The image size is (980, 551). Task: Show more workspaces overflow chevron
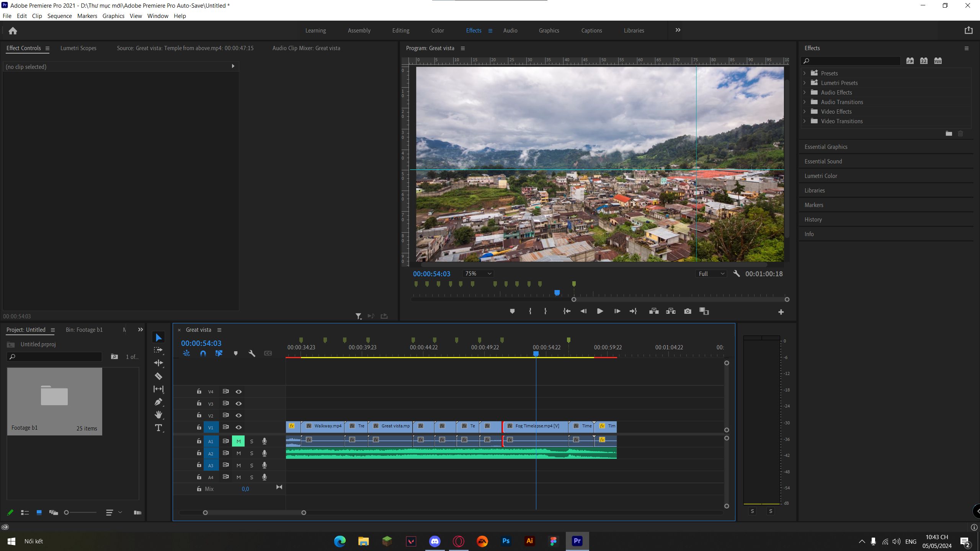(x=678, y=30)
